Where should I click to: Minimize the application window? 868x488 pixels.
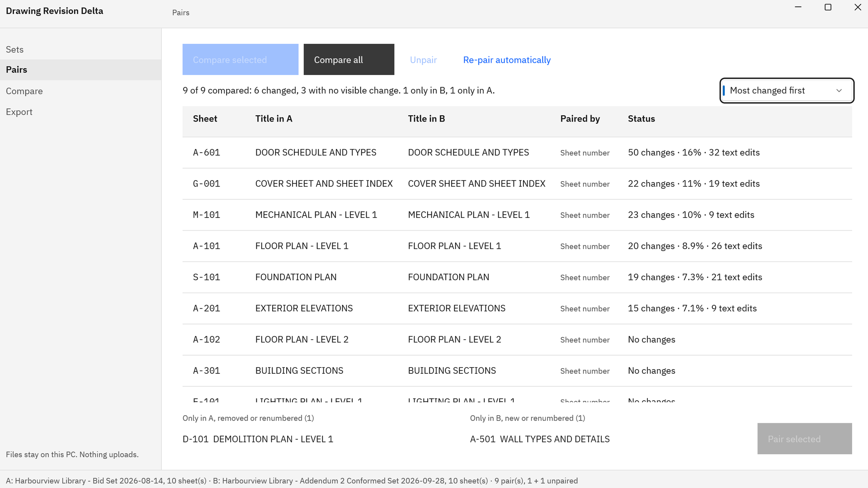798,7
